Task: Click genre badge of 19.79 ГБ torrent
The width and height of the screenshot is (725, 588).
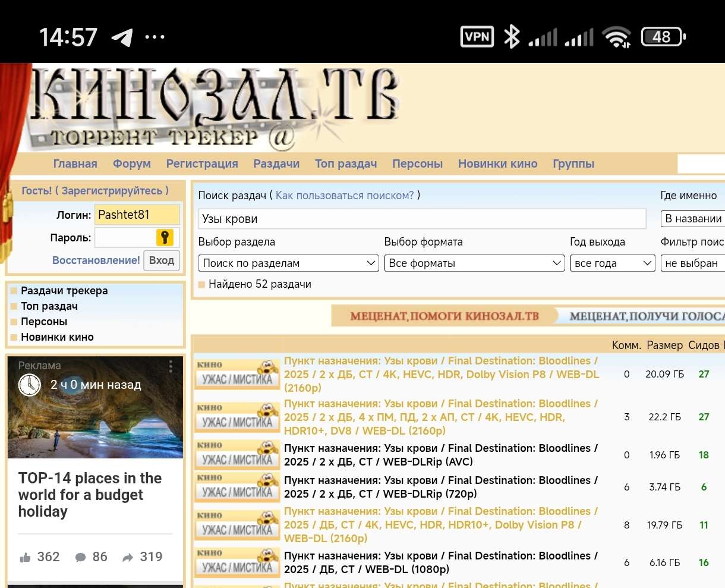Action: 237,524
